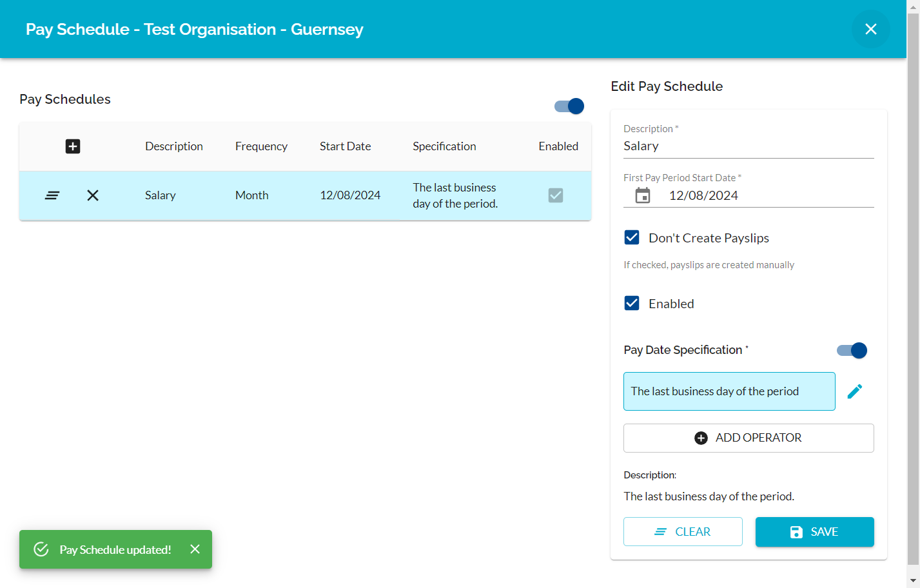
Task: Click the Clear button
Action: click(x=683, y=532)
